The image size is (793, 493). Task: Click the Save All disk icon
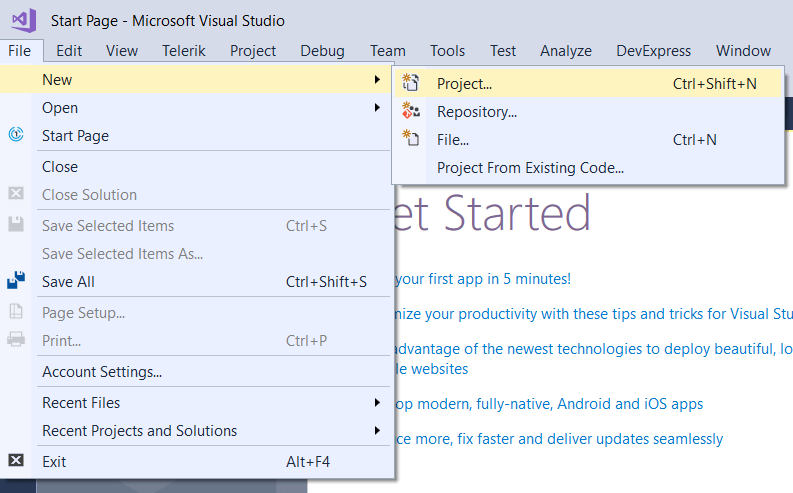pos(16,281)
